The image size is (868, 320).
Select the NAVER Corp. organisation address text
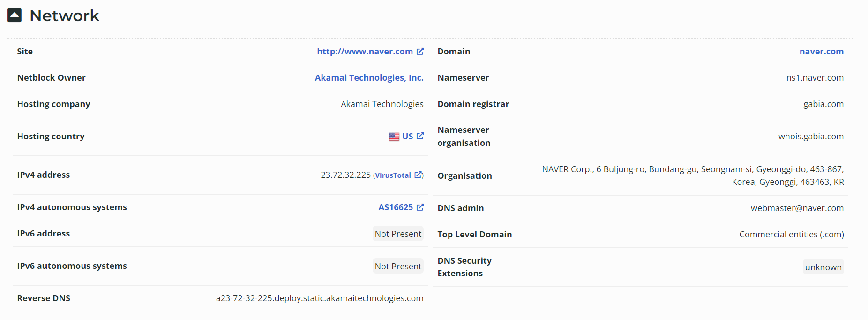coord(693,175)
